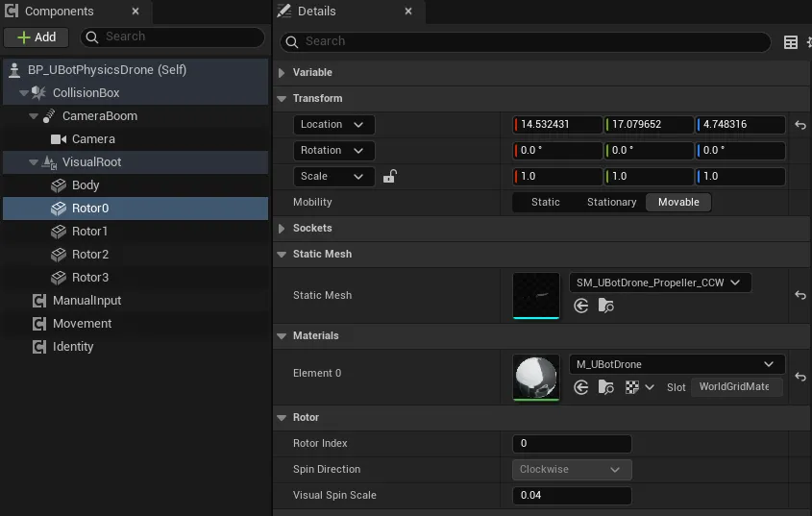The image size is (812, 516).
Task: Focus the Details search field
Action: click(x=526, y=41)
